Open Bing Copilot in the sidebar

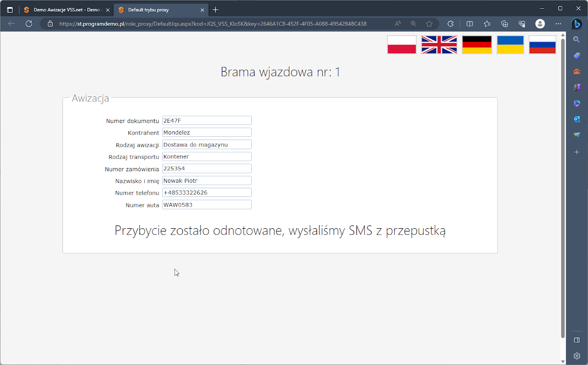pos(577,24)
